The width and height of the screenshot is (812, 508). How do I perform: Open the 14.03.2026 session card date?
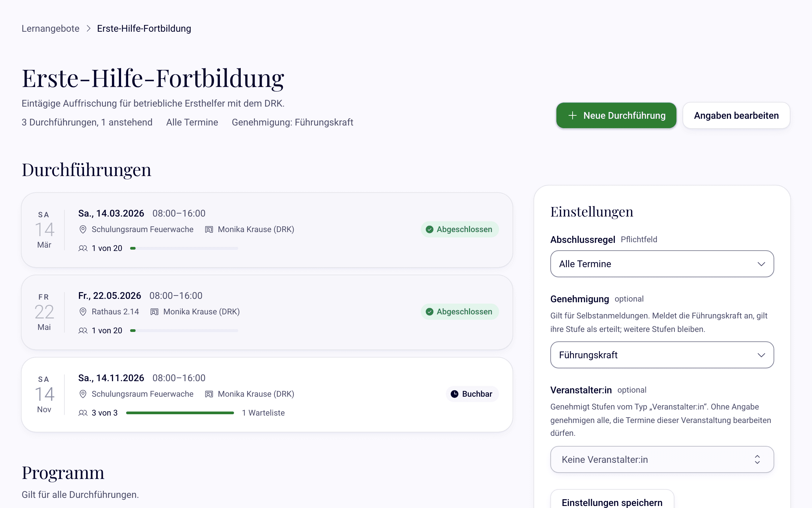pyautogui.click(x=111, y=213)
